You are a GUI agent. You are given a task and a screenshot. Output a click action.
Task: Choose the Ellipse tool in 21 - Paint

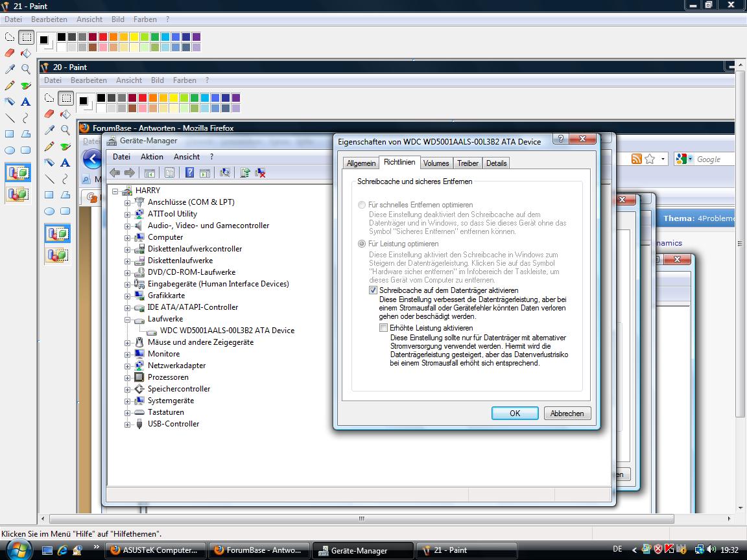10,150
